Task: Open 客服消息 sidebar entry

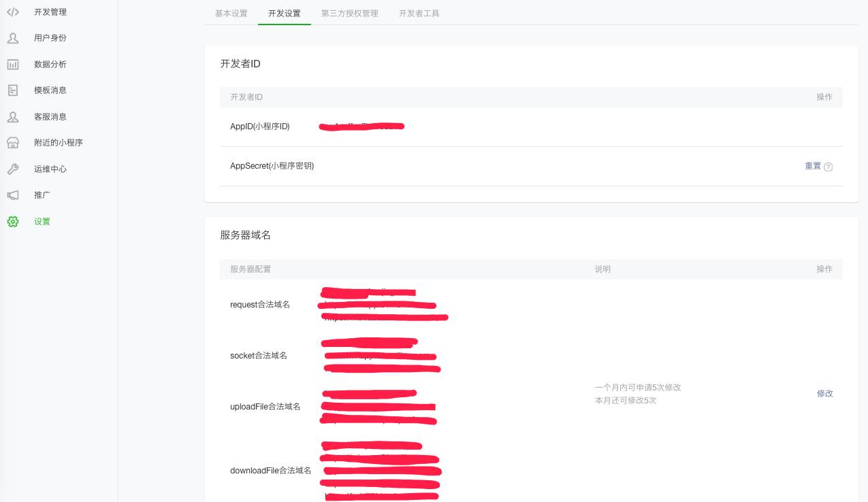Action: tap(50, 116)
